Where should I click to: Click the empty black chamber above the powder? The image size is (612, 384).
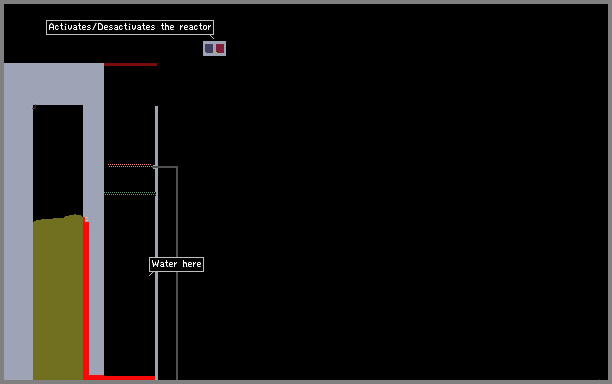58,160
